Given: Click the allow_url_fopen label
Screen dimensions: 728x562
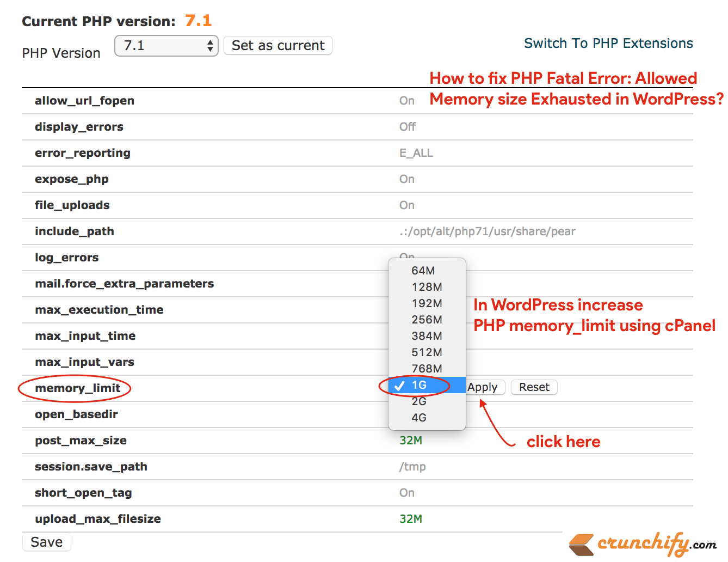Looking at the screenshot, I should click(84, 101).
